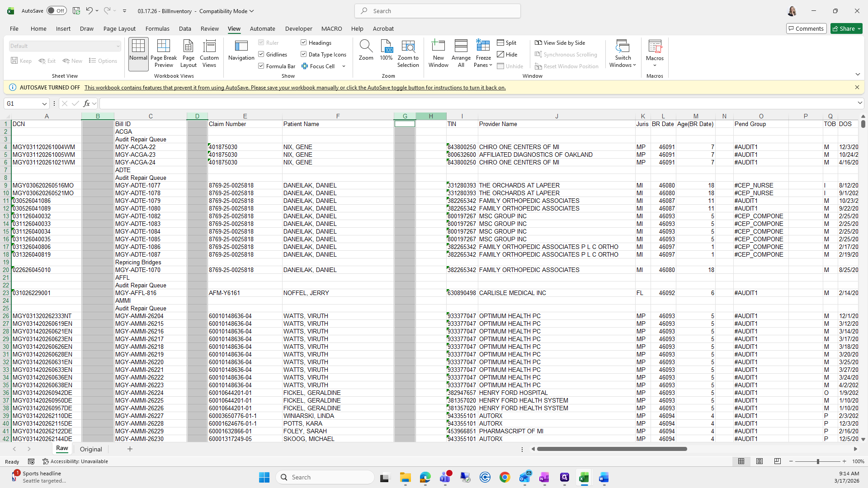Open the Navigation pane
Viewport: 868px width, 488px height.
(241, 50)
